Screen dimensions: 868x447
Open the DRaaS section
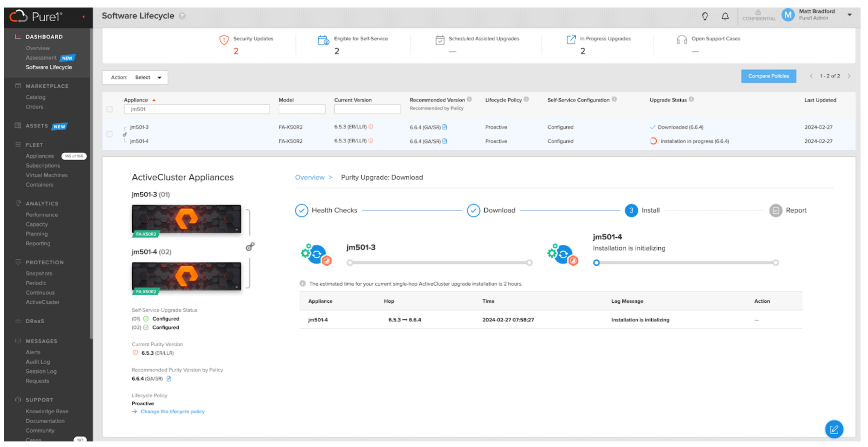click(x=35, y=321)
